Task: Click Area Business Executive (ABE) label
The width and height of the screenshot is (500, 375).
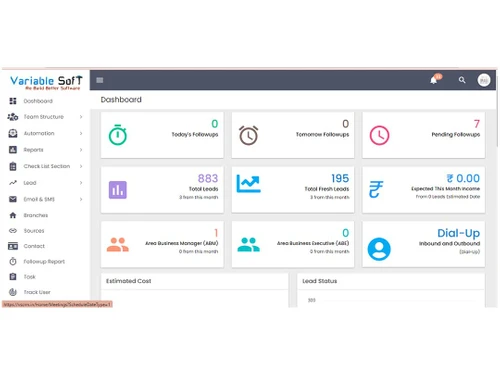Action: 313,243
